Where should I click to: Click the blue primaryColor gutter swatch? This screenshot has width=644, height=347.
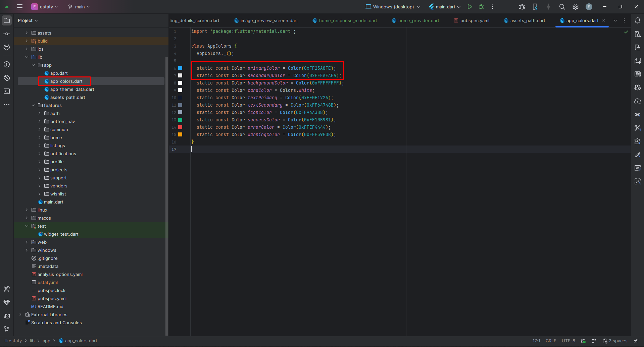point(180,68)
